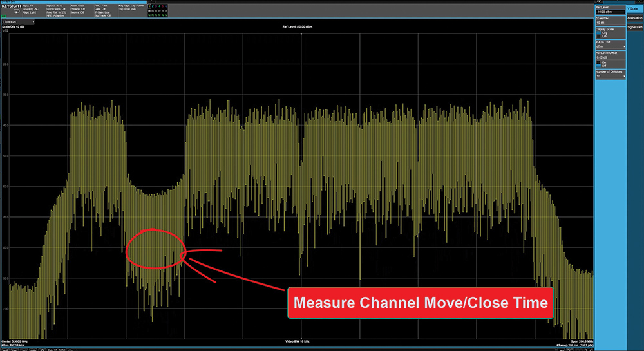Click the Scale/Div 10 dB graph annotation
Viewport: 644px width, 351px height.
13,26
